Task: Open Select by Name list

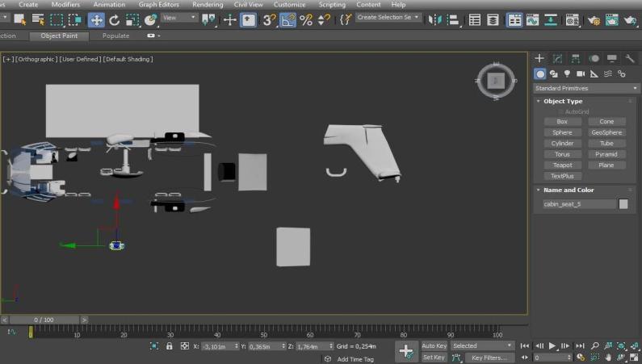Action: click(x=38, y=19)
